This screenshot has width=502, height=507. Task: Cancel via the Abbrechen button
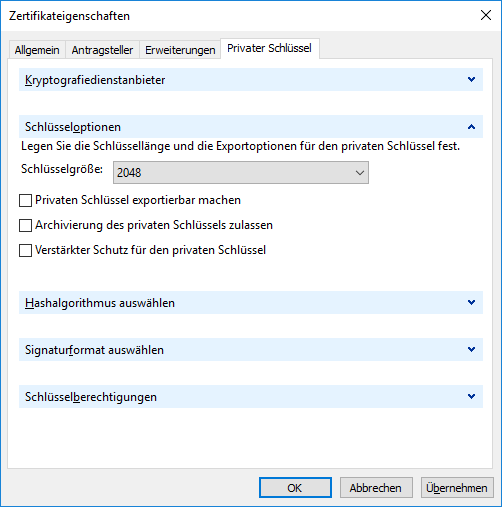376,488
